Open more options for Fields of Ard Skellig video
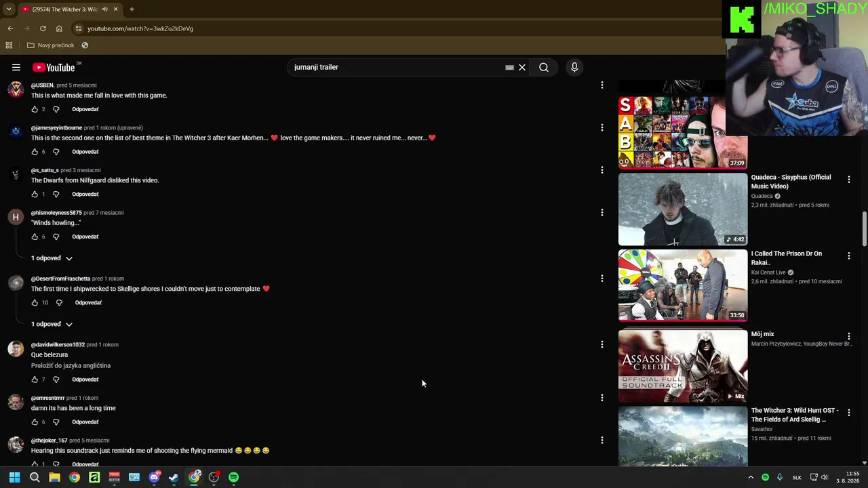868x488 pixels. click(x=848, y=413)
